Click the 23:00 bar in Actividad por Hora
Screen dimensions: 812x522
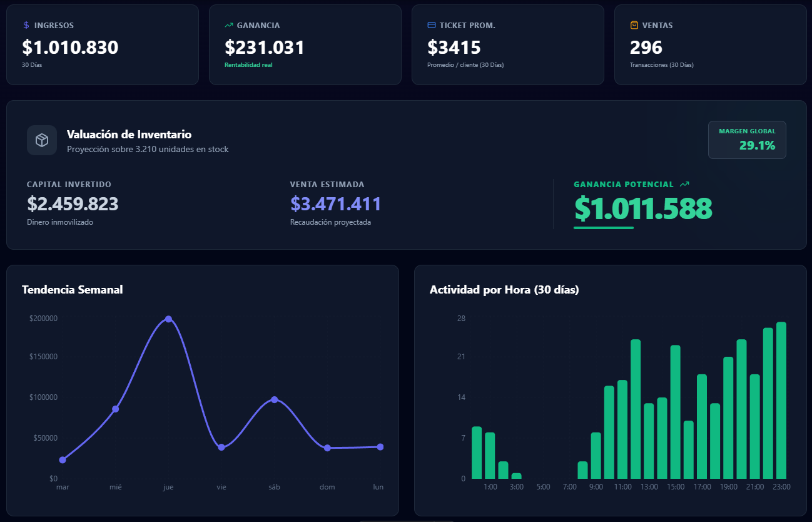[781, 401]
